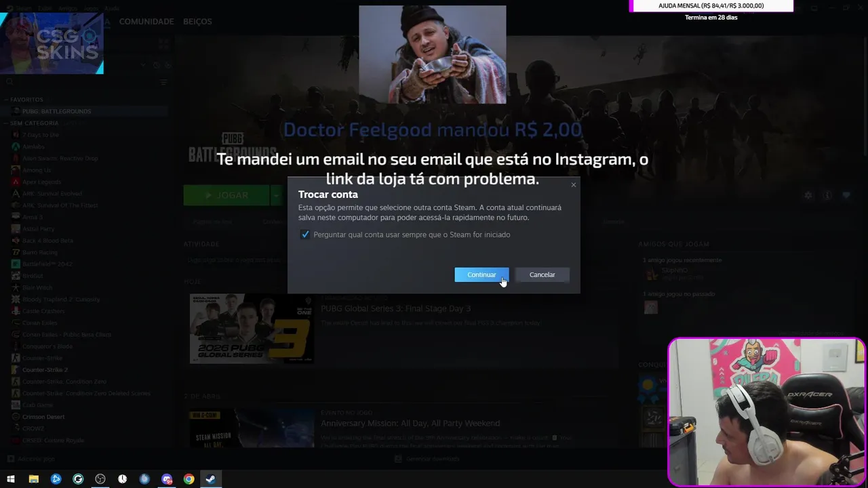Select Conqueror's Blade in library
The height and width of the screenshot is (488, 868).
(x=47, y=346)
